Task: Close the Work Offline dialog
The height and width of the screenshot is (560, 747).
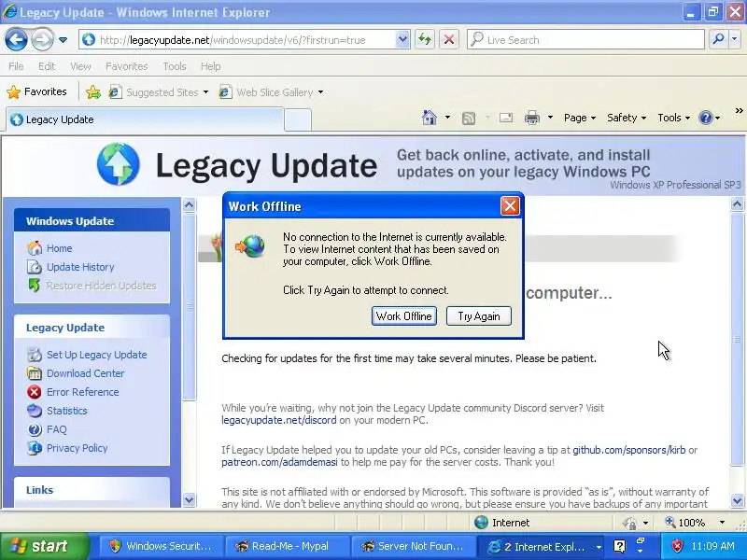Action: pyautogui.click(x=510, y=206)
